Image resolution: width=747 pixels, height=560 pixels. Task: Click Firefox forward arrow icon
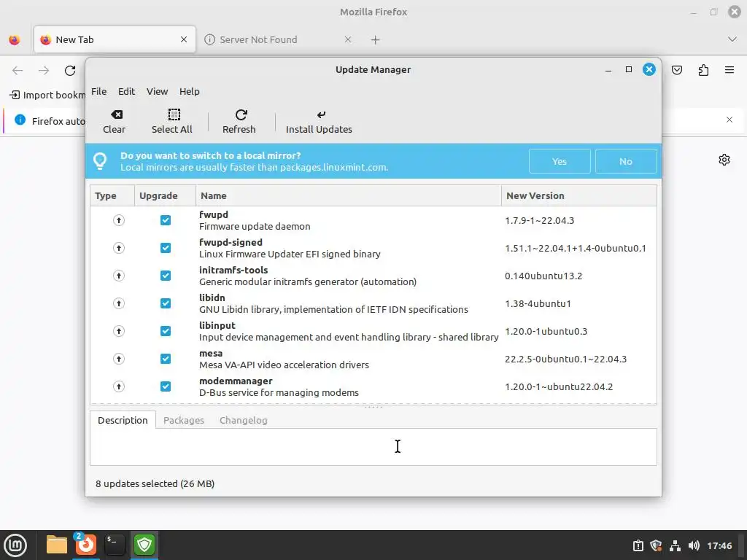[x=44, y=71]
